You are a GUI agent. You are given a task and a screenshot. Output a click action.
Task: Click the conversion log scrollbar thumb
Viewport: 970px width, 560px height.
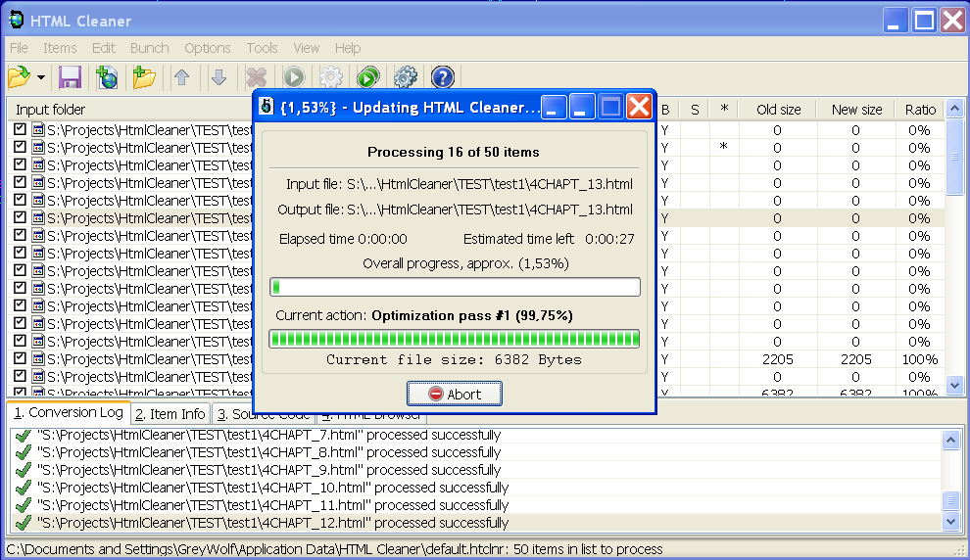950,499
